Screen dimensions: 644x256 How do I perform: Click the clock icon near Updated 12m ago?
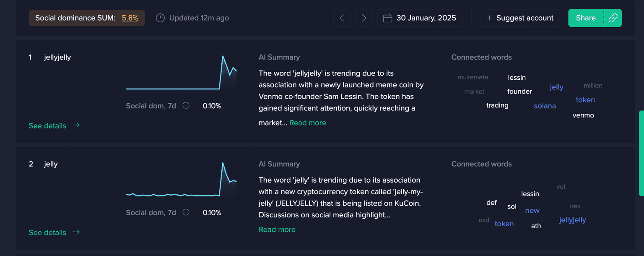coord(160,18)
